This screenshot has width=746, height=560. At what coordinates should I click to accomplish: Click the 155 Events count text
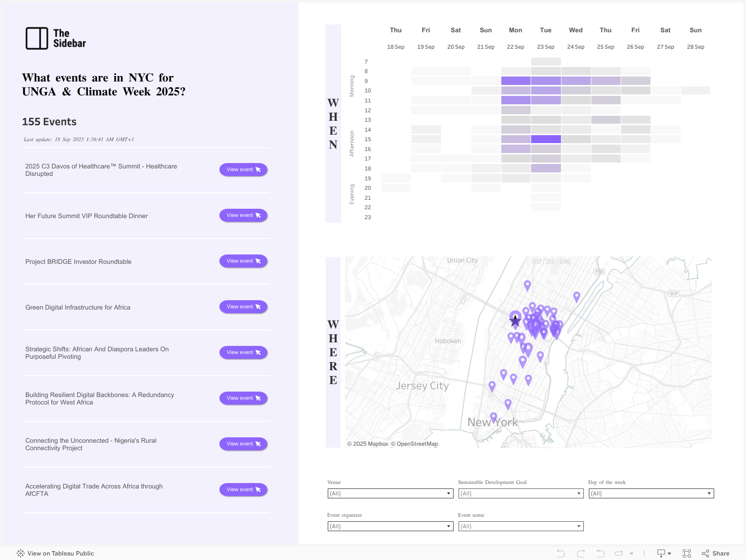point(49,122)
